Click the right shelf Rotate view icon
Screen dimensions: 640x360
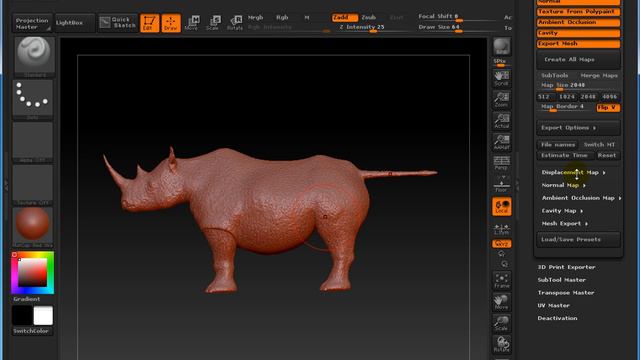point(502,344)
